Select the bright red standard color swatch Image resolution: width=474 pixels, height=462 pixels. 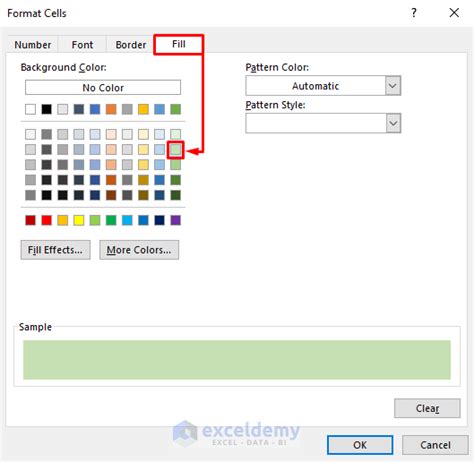coord(47,220)
